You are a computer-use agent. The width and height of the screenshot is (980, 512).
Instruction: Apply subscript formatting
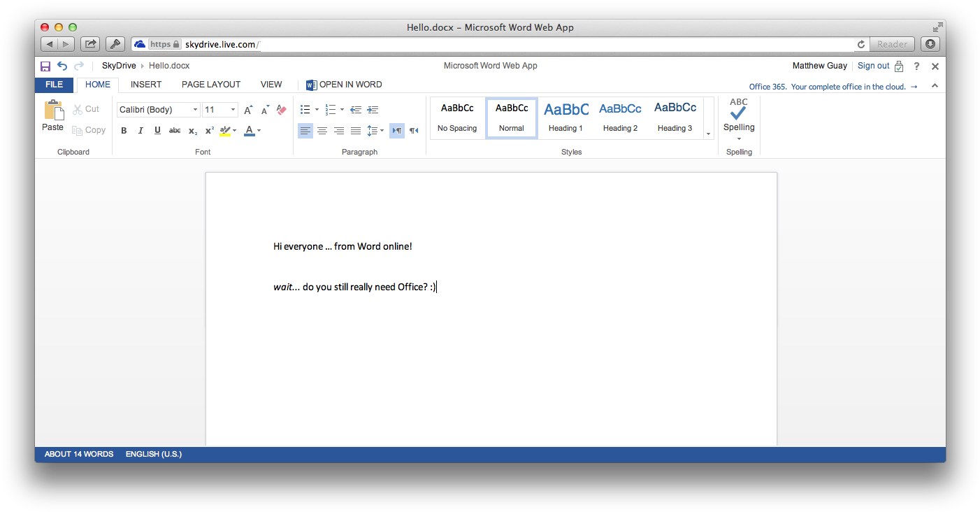[192, 131]
